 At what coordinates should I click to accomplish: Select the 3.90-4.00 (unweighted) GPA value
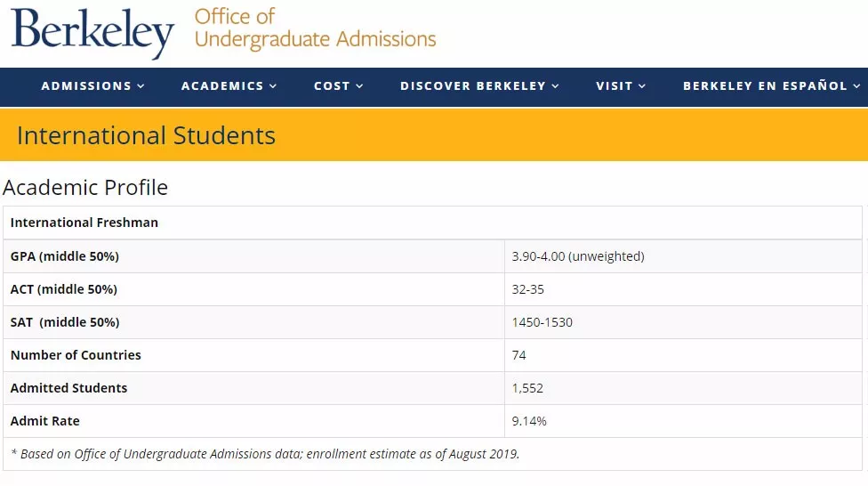coord(577,256)
